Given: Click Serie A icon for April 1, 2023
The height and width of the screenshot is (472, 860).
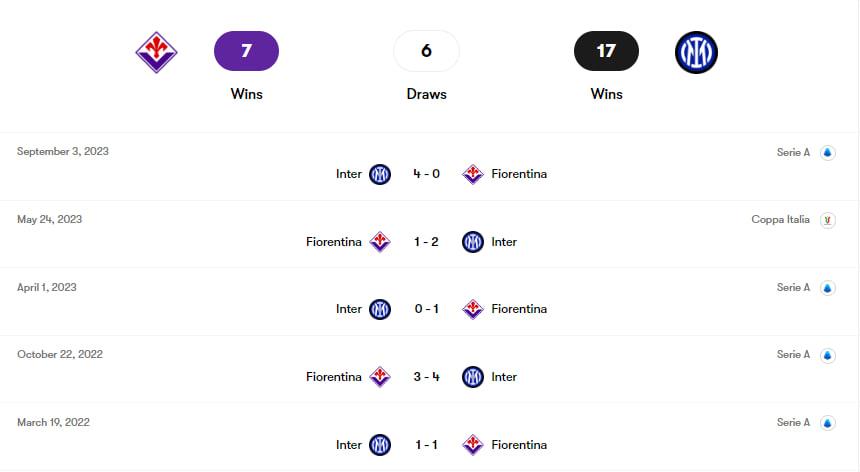Looking at the screenshot, I should (827, 288).
